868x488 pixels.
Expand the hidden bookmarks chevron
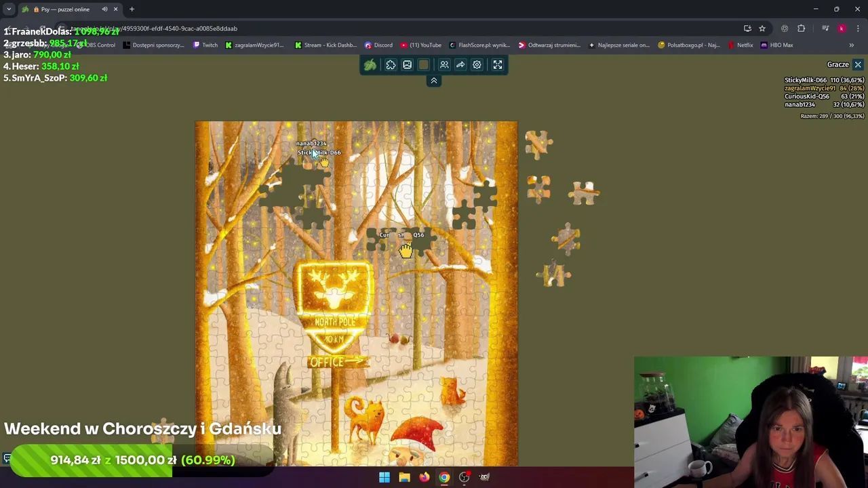[852, 45]
